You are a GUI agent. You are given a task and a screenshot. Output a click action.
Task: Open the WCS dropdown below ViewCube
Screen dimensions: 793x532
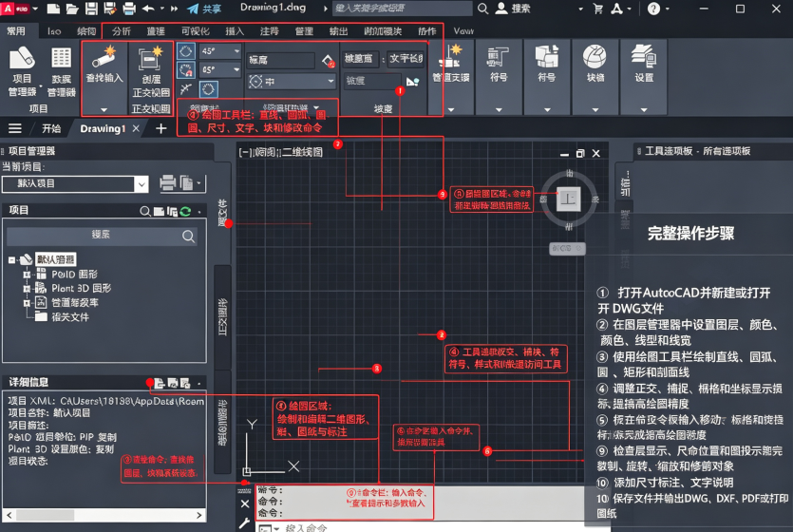[x=567, y=248]
